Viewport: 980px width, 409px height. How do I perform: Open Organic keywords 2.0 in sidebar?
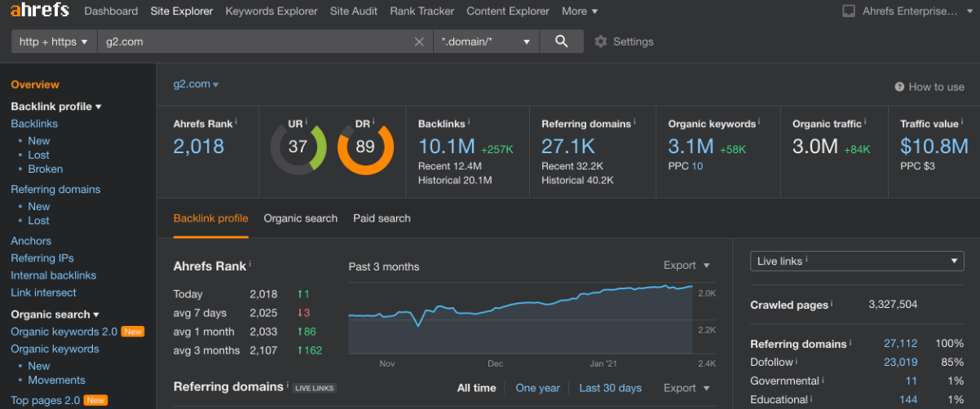64,332
